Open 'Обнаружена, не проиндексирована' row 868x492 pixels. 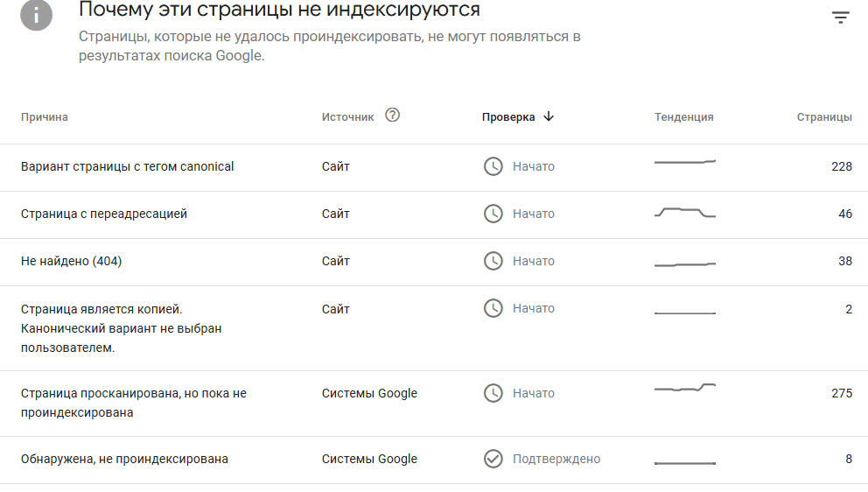434,460
